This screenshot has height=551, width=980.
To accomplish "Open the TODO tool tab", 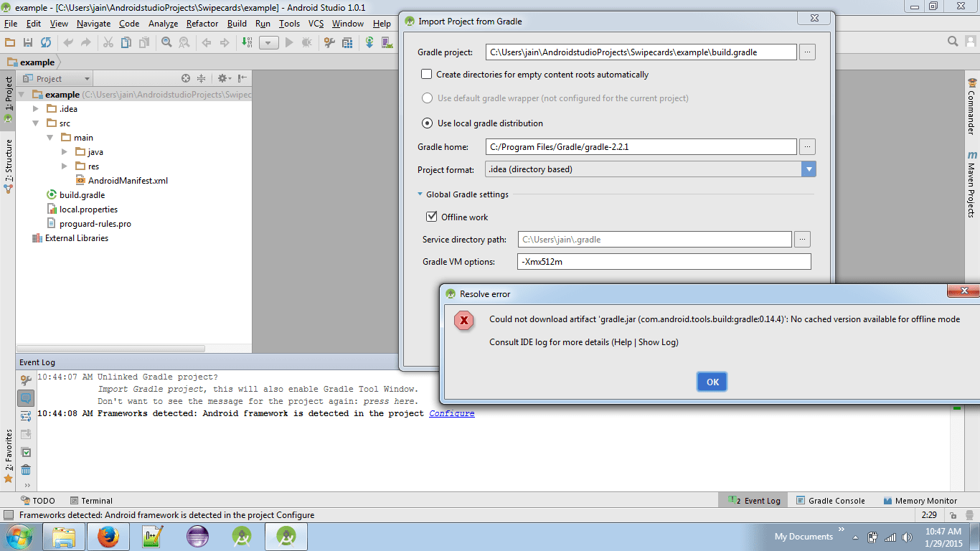I will pyautogui.click(x=37, y=501).
